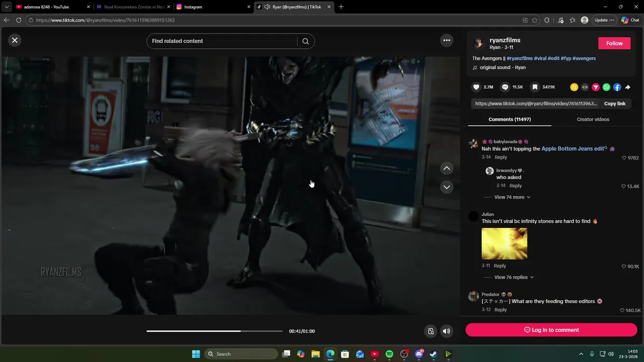The width and height of the screenshot is (644, 362).
Task: Open the Copilot Chat sidebar
Action: 630,20
